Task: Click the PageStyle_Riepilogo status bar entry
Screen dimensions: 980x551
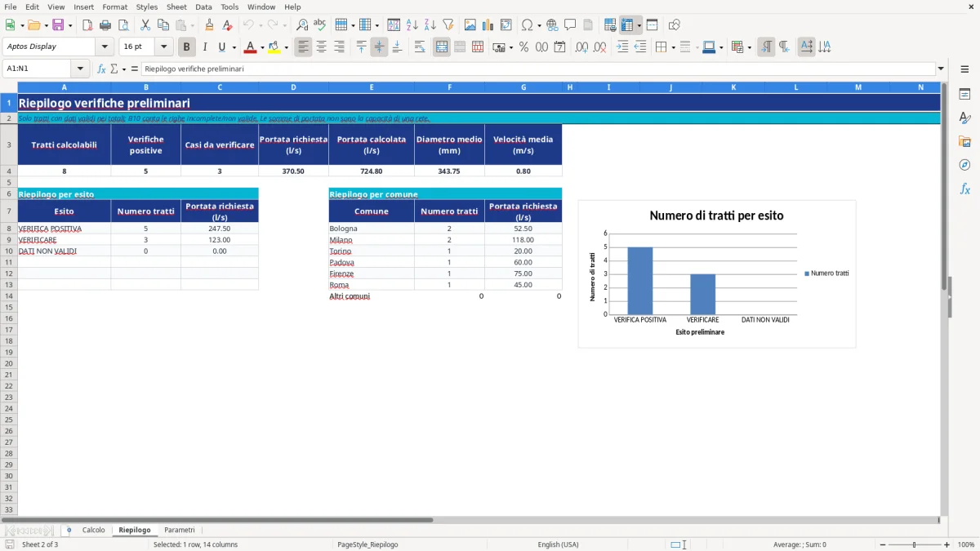Action: [367, 544]
